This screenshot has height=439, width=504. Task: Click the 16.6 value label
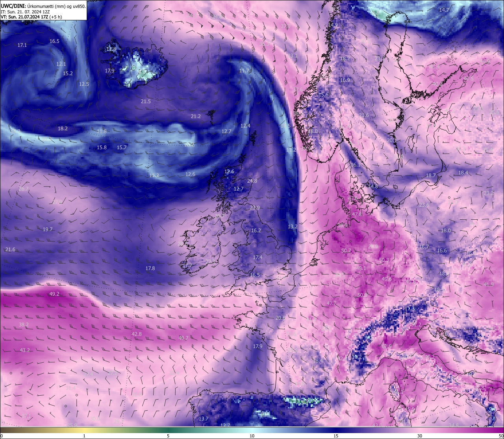coord(442,250)
